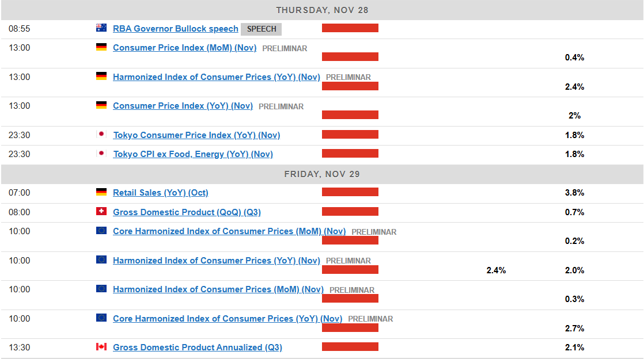Click the SPEECH badge on the RBA row
Image resolution: width=644 pixels, height=359 pixels.
[x=262, y=29]
